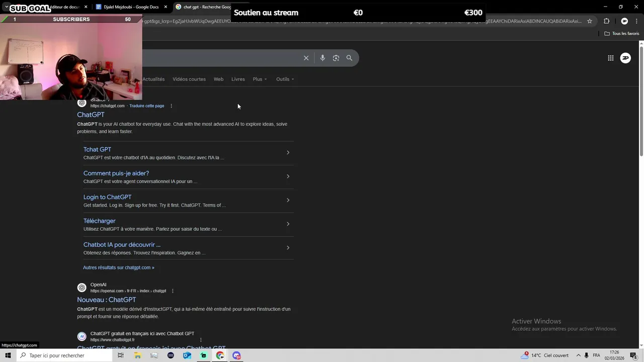Screen dimensions: 644x362
Task: Open the Télécharger sitelink
Action: 99,221
